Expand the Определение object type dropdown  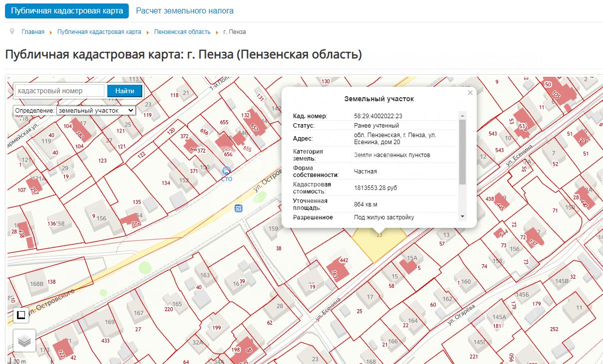tap(95, 110)
